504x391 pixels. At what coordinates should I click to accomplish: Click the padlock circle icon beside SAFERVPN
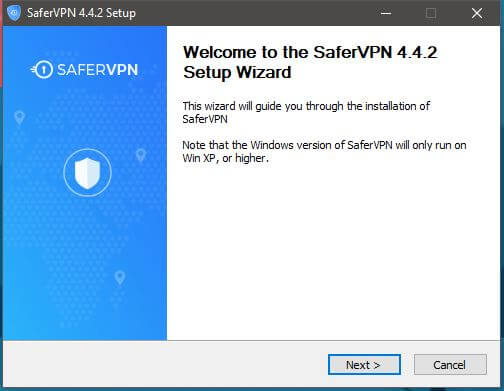[43, 70]
